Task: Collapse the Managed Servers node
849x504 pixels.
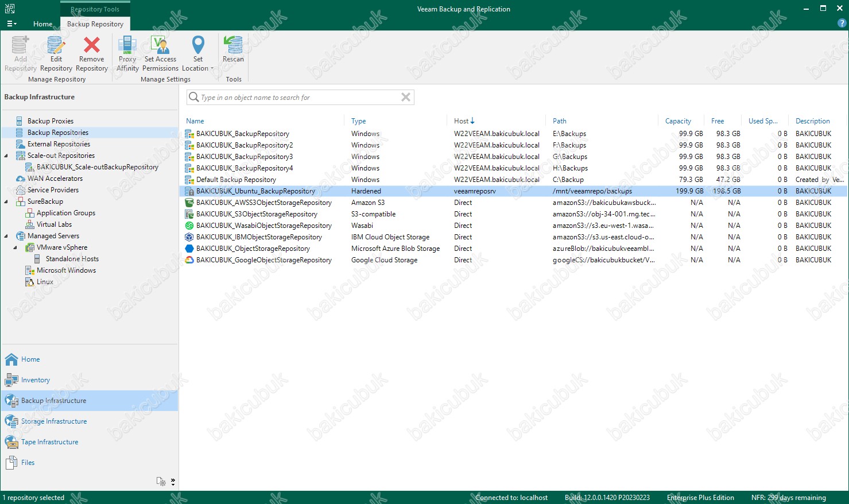Action: click(x=6, y=236)
